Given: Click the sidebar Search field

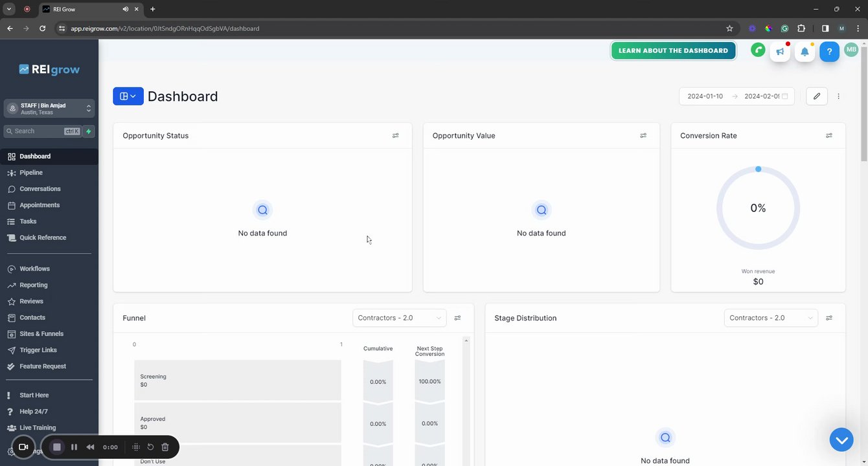Looking at the screenshot, I should [42, 131].
